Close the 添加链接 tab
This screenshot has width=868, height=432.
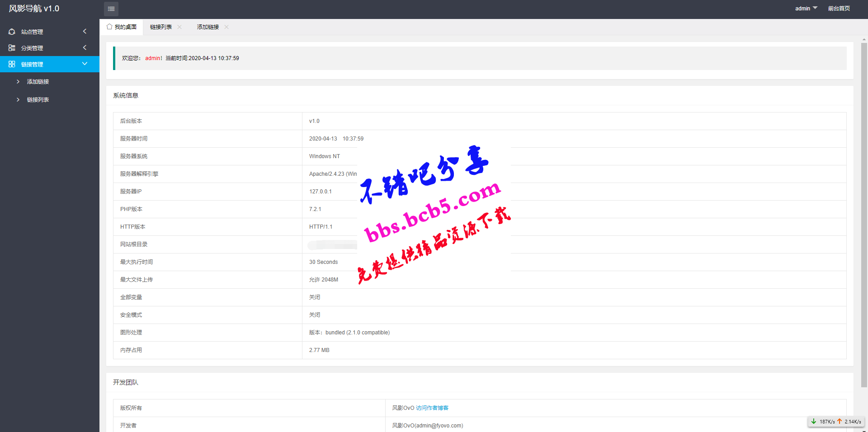[x=226, y=27]
